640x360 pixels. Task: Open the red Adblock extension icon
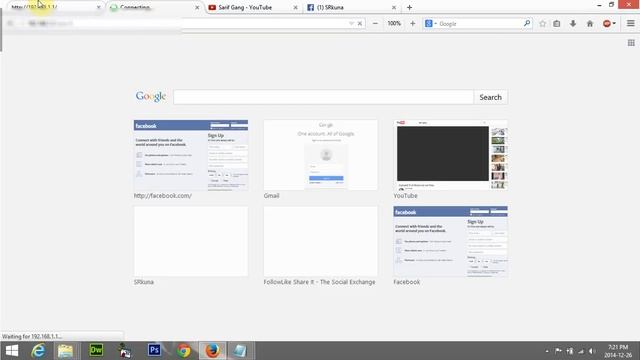(607, 24)
